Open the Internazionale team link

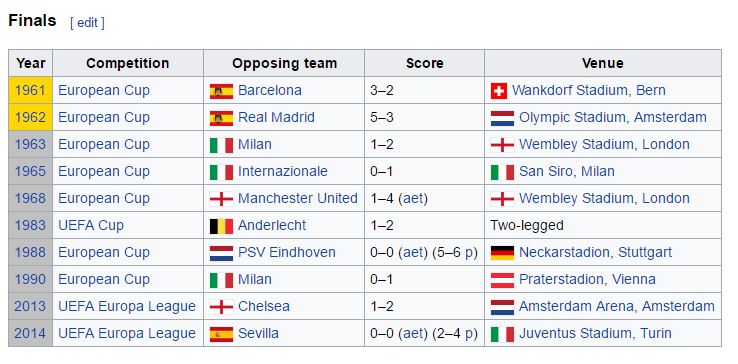tap(283, 171)
